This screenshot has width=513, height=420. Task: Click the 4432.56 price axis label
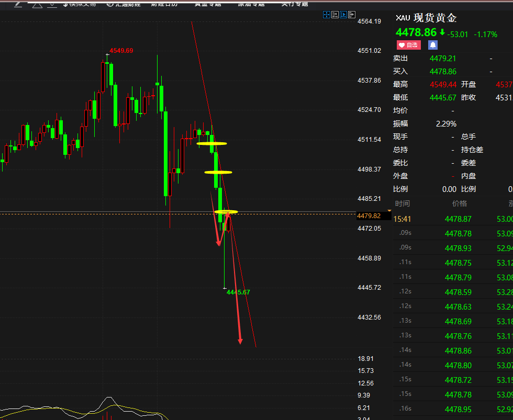pyautogui.click(x=369, y=317)
